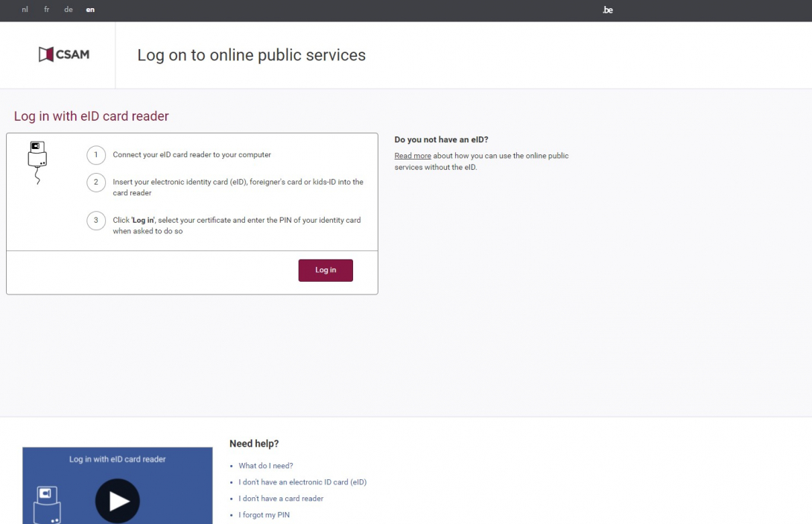This screenshot has width=812, height=524.
Task: Select the English (en) language option
Action: pyautogui.click(x=90, y=10)
